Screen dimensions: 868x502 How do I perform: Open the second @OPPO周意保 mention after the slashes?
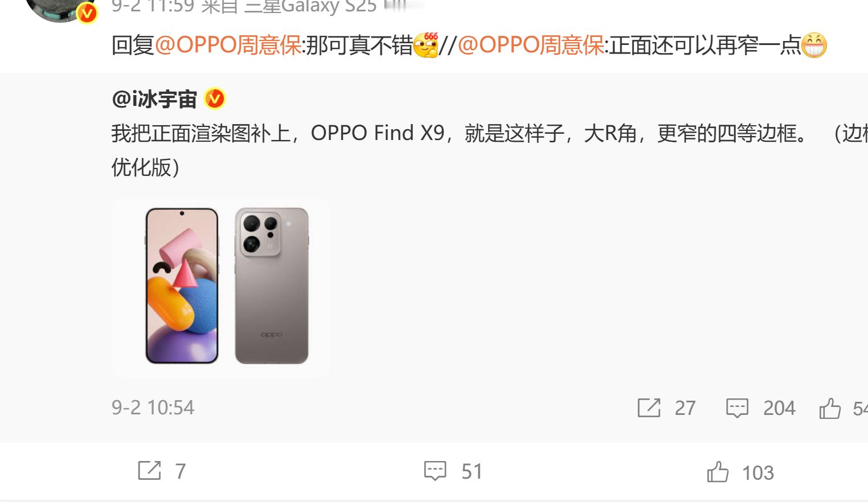tap(531, 46)
